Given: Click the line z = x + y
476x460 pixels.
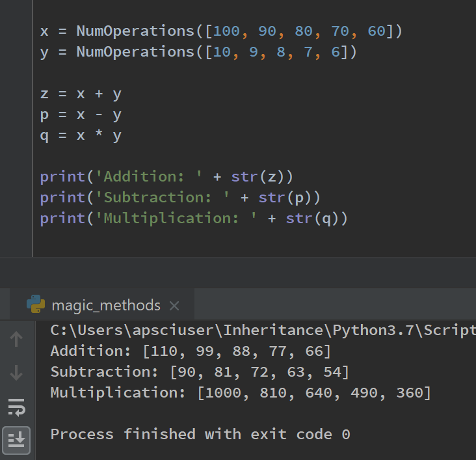Looking at the screenshot, I should (81, 93).
